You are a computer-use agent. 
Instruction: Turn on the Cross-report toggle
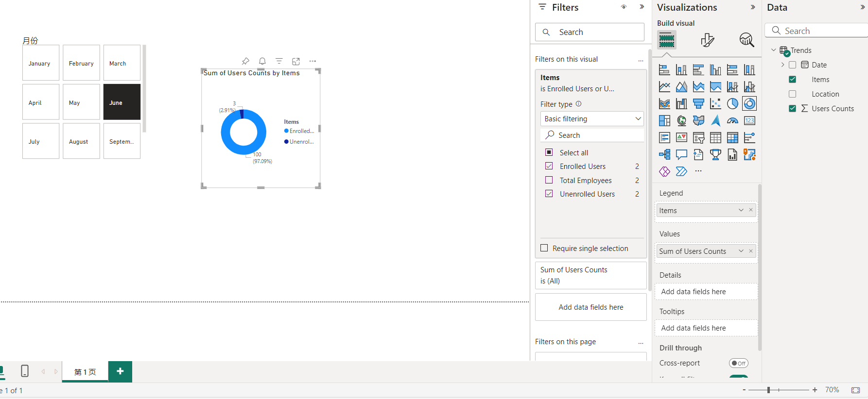(x=738, y=363)
